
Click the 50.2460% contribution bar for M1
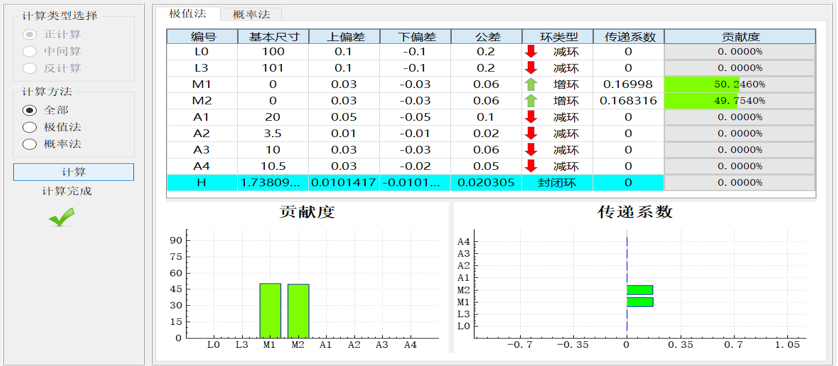pos(740,84)
